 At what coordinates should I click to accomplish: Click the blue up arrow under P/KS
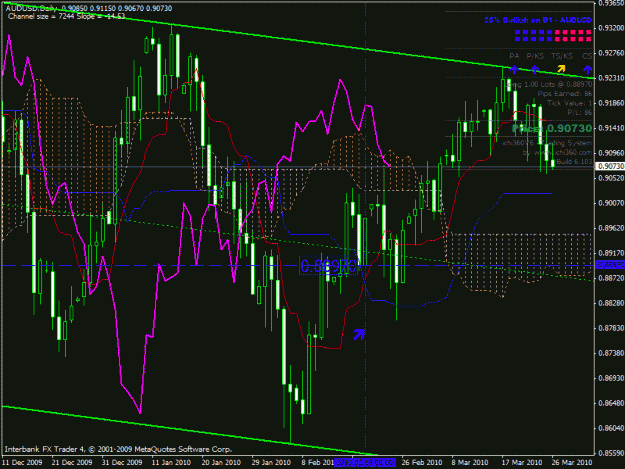535,70
